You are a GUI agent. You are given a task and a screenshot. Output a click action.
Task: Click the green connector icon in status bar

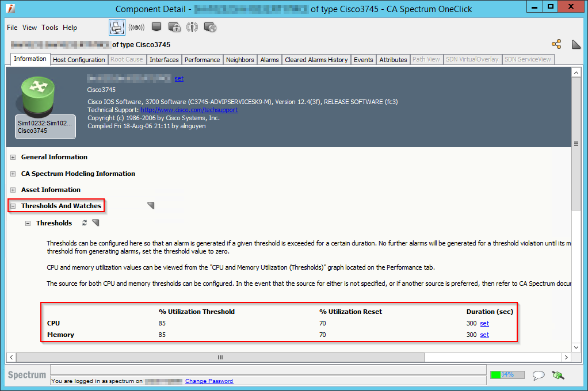coord(558,375)
